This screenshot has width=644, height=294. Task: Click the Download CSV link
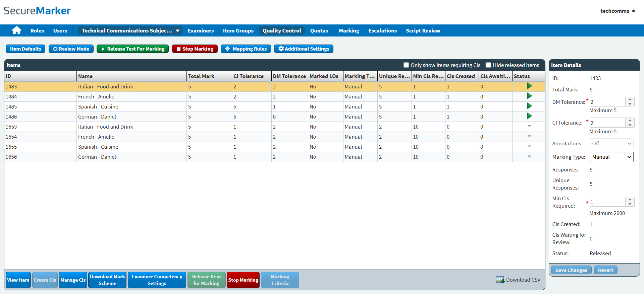(523, 280)
